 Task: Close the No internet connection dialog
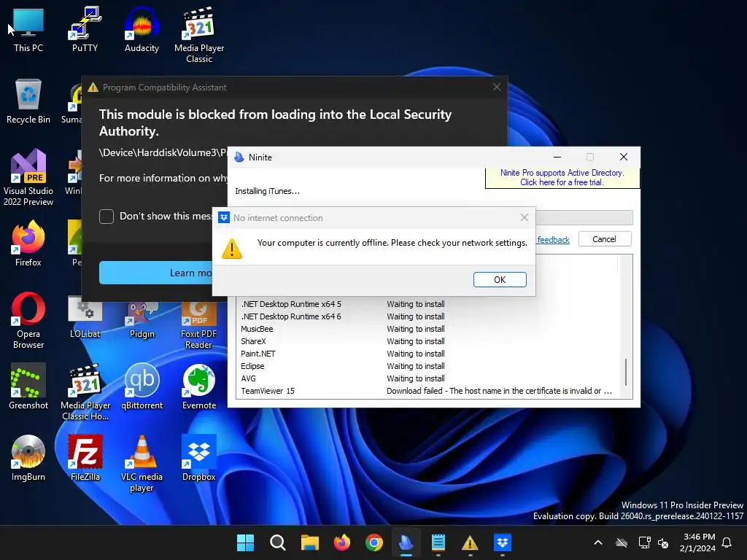click(524, 217)
